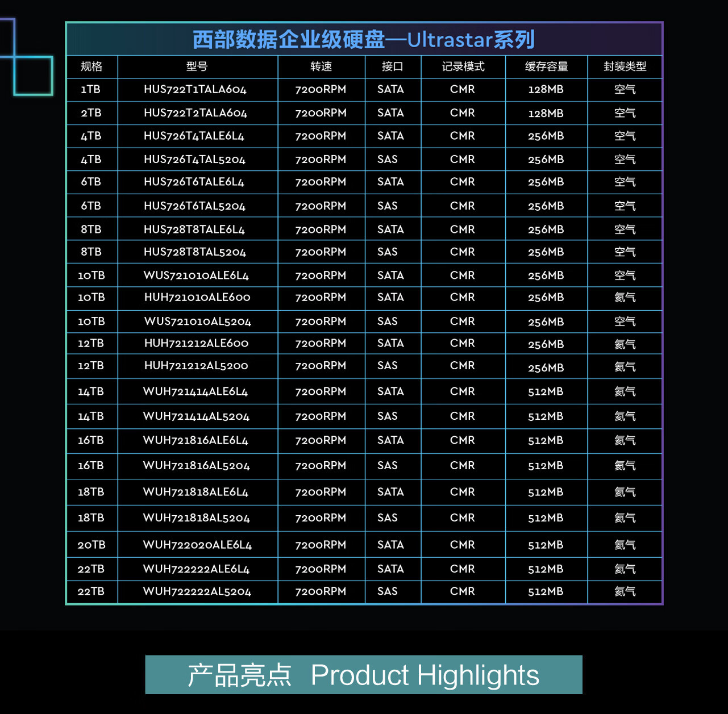Select model WUH721816ALE6L4
The image size is (728, 714).
coord(195,440)
